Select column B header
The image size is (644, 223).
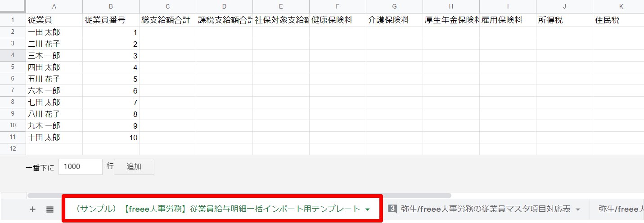pyautogui.click(x=111, y=6)
